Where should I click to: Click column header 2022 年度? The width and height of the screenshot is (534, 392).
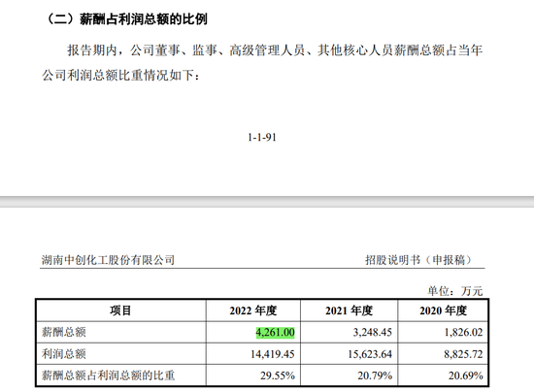tap(253, 310)
